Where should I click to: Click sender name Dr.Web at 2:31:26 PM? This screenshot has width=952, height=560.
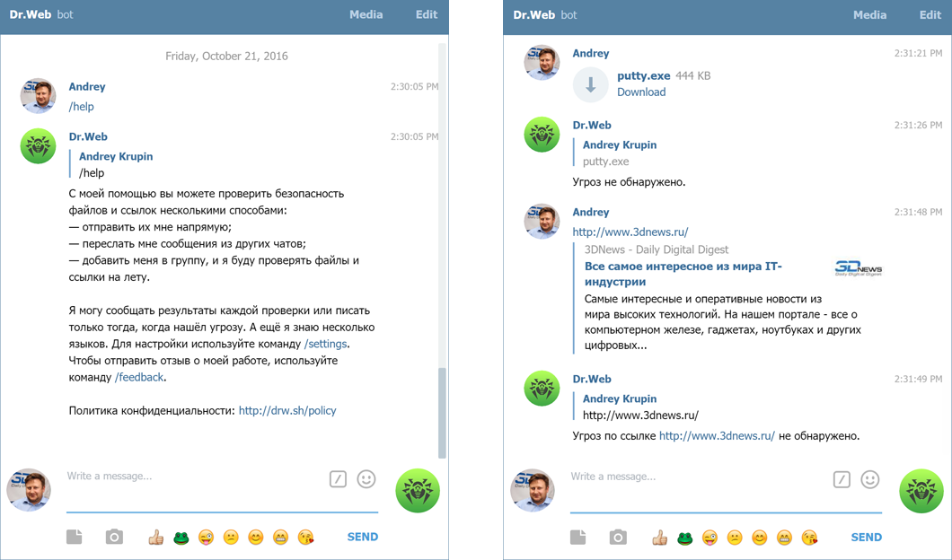(x=592, y=125)
